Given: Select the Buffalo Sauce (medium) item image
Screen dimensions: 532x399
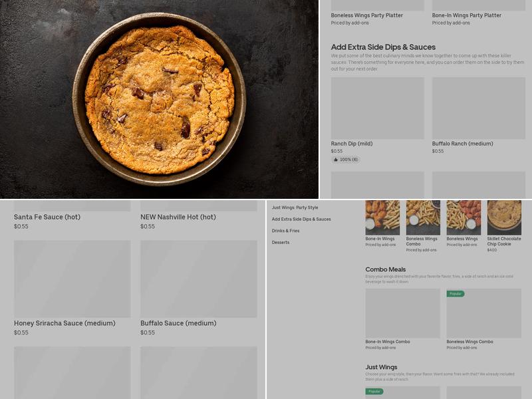Looking at the screenshot, I should [x=198, y=279].
